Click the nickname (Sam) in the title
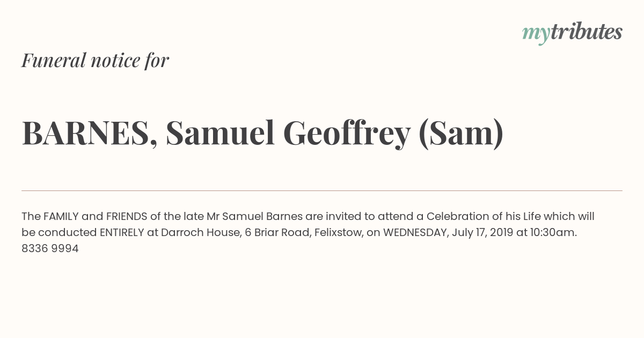Image resolution: width=644 pixels, height=338 pixels. 461,134
